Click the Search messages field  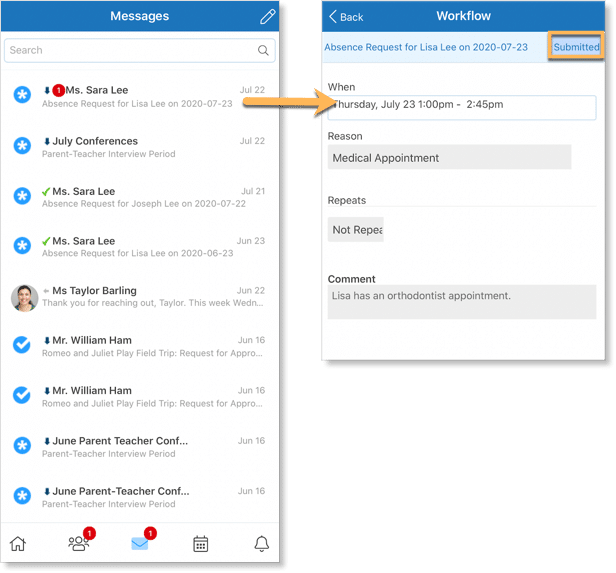tap(130, 50)
